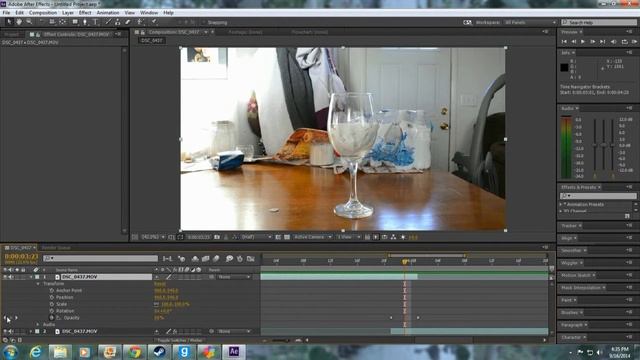
Task: Open viewer magnification ratio dropdown
Action: 153,237
